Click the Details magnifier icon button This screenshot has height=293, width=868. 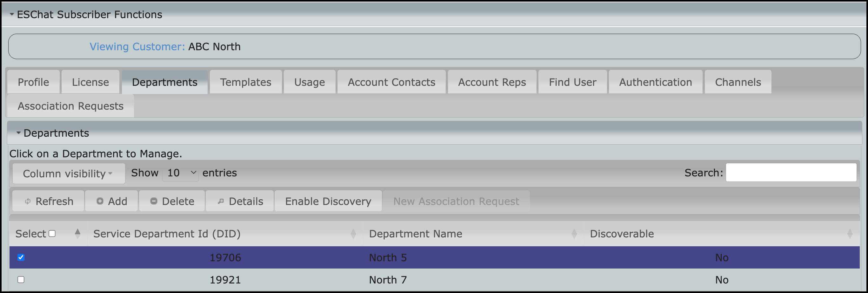240,201
